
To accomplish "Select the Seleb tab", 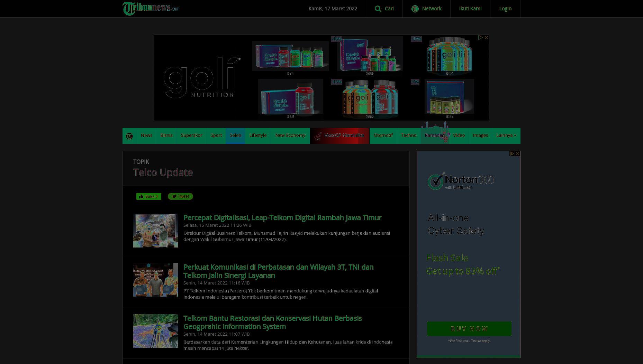I will [x=235, y=136].
